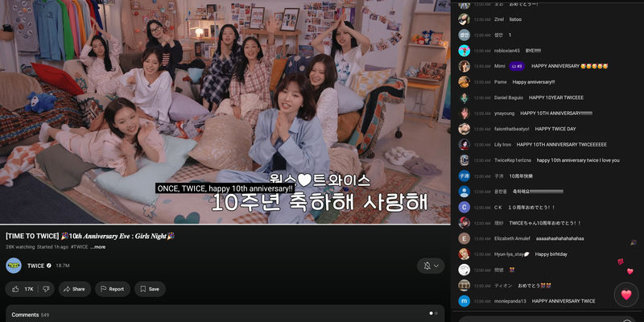Click the Comments pagination dots
The width and height of the screenshot is (644, 322).
click(x=433, y=313)
